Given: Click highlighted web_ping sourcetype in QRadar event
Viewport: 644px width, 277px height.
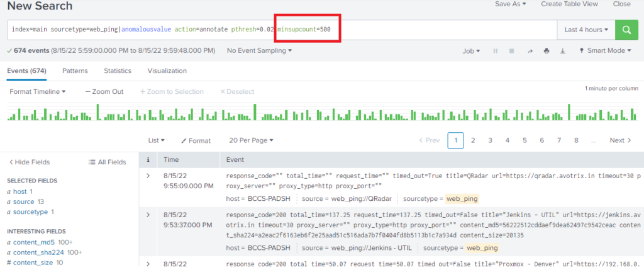Looking at the screenshot, I should pyautogui.click(x=462, y=199).
